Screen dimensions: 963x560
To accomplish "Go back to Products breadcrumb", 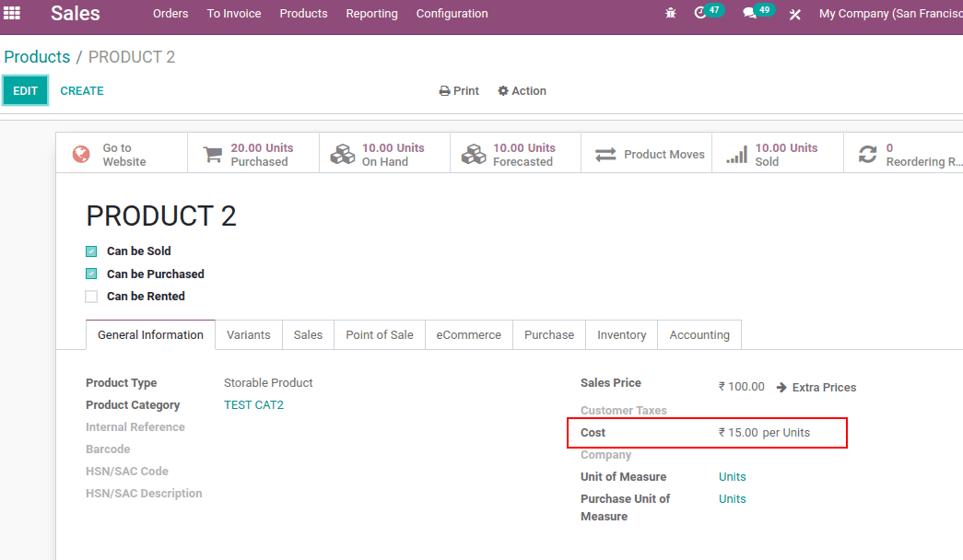I will coord(37,56).
